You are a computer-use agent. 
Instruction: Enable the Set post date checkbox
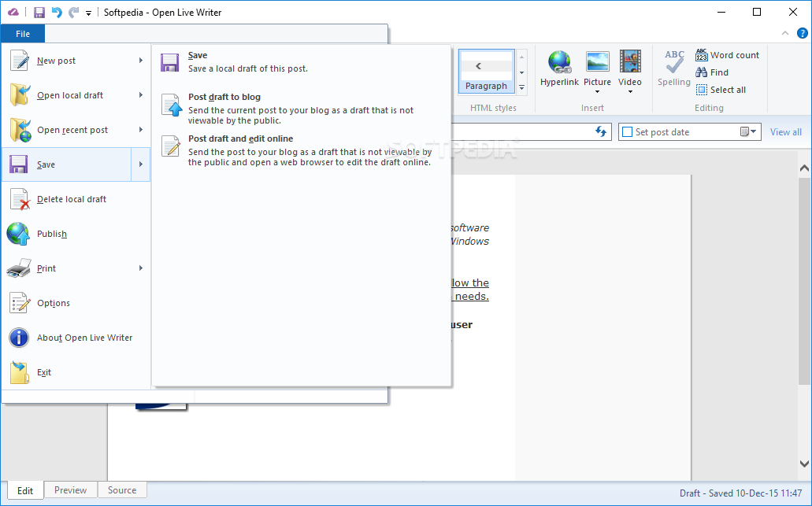pyautogui.click(x=627, y=132)
